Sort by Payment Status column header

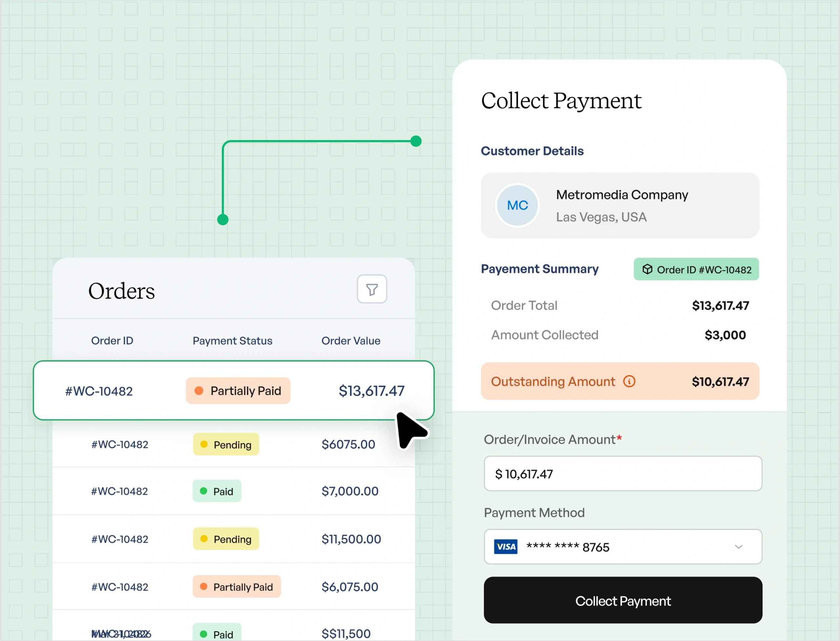click(232, 340)
